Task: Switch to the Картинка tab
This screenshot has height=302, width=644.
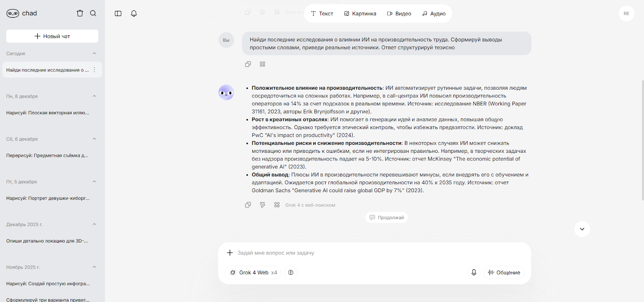Action: coord(360,14)
